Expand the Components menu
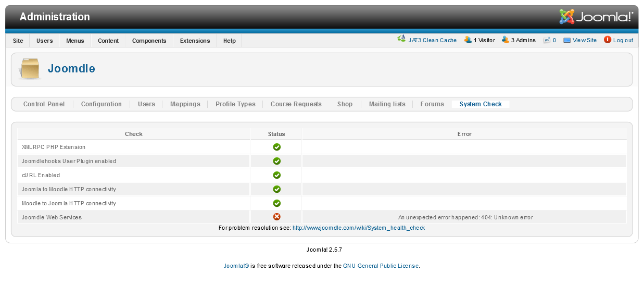Screen dimensions: 644x298 (x=149, y=41)
